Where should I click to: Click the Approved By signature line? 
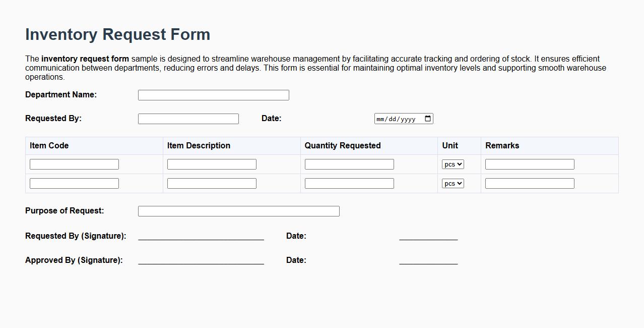[x=201, y=261]
